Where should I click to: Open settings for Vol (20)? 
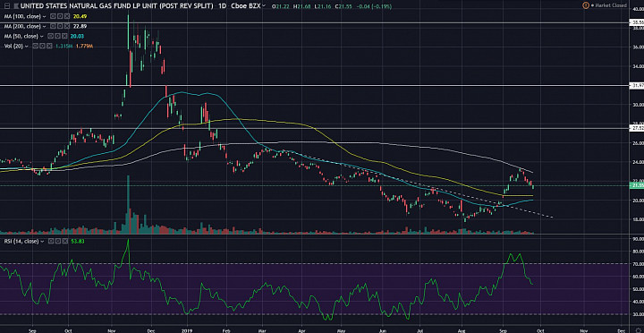click(42, 46)
